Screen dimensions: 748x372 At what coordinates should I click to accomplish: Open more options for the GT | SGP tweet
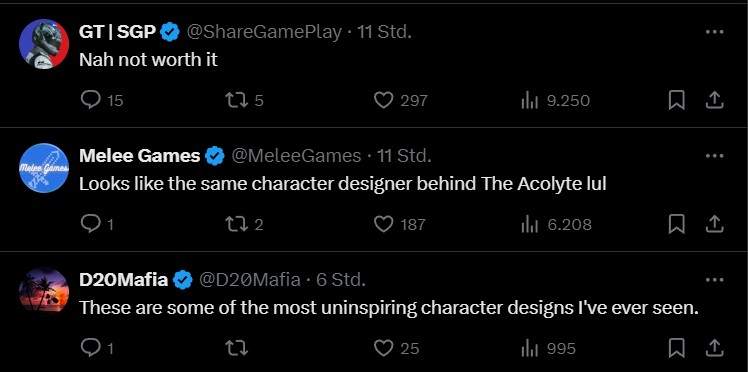(714, 32)
